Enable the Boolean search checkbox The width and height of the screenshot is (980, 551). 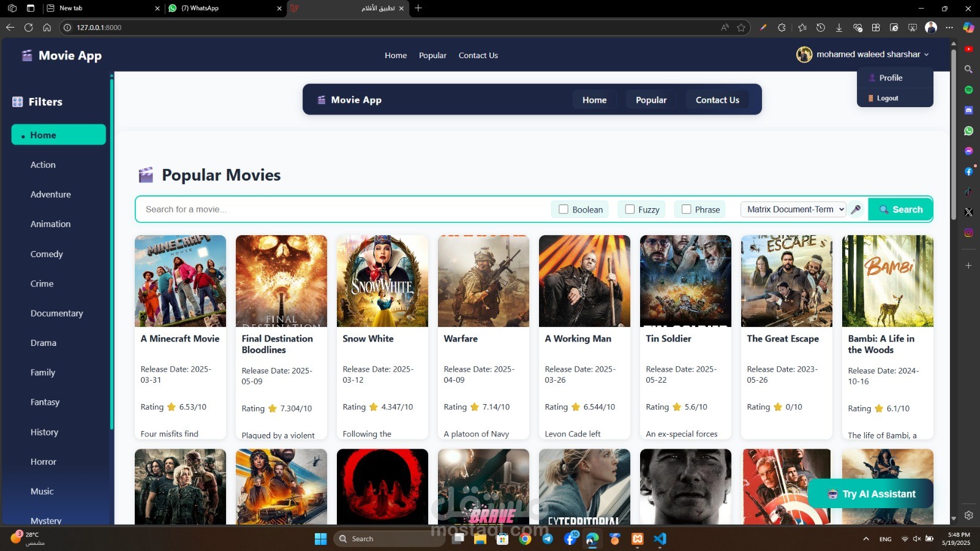(x=563, y=209)
